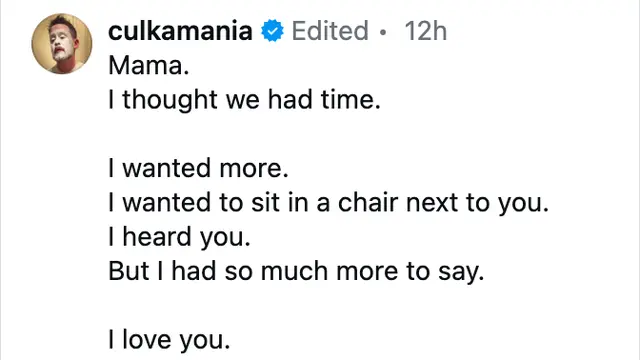Click the line I wanted more.

tap(198, 168)
